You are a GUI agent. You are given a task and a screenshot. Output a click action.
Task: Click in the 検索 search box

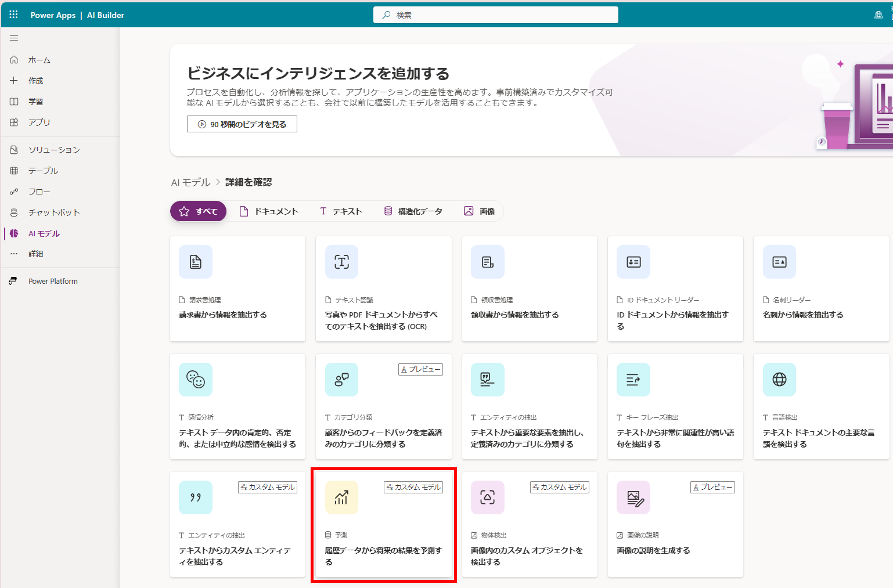coord(496,15)
